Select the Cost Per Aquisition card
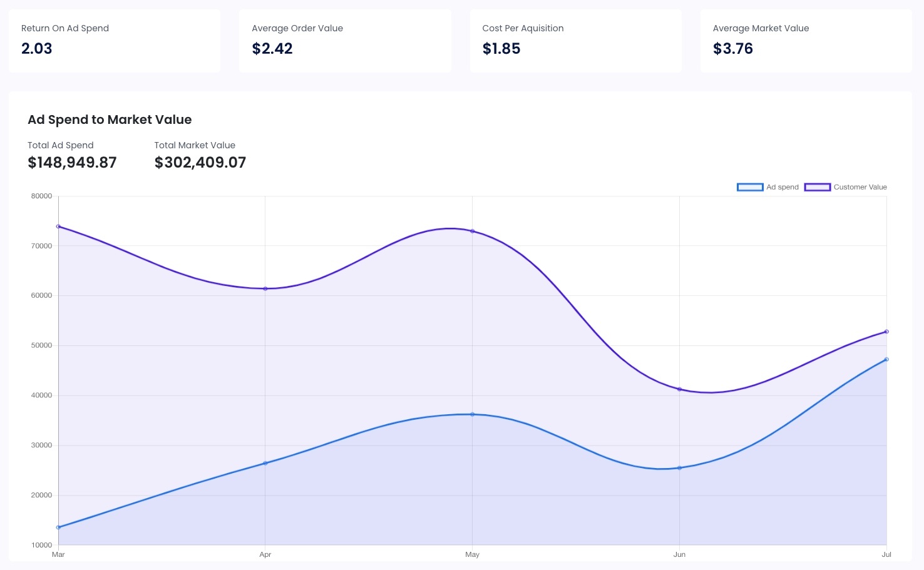The image size is (924, 570). 575,41
